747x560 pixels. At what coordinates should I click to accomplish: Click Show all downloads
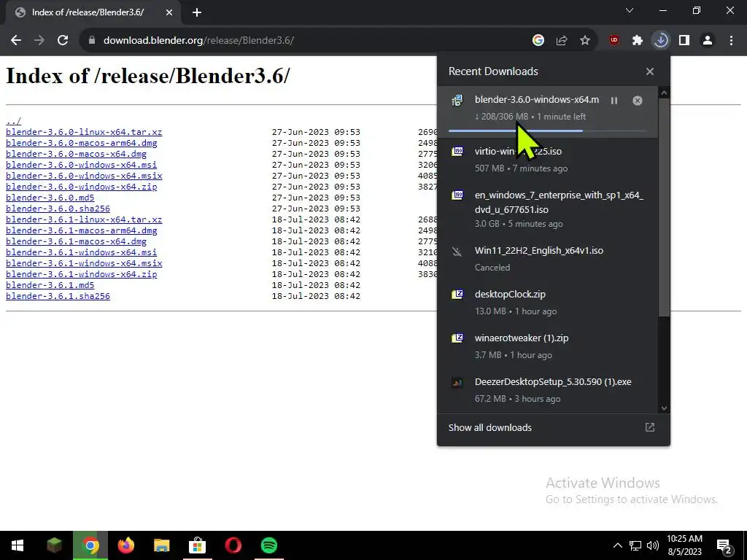(489, 427)
